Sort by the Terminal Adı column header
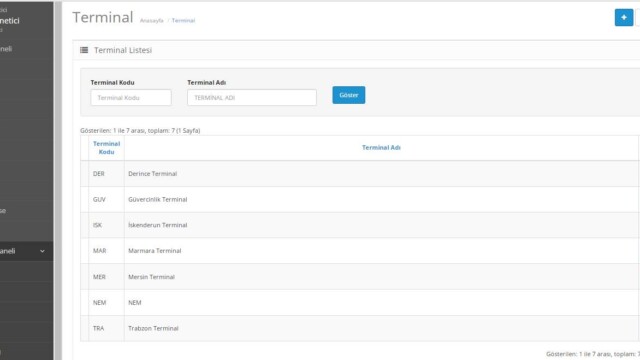The image size is (640, 360). click(381, 148)
